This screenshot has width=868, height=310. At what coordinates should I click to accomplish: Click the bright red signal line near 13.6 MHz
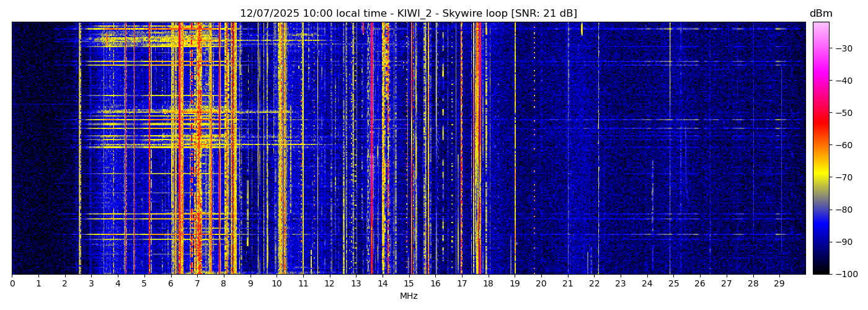(x=371, y=149)
